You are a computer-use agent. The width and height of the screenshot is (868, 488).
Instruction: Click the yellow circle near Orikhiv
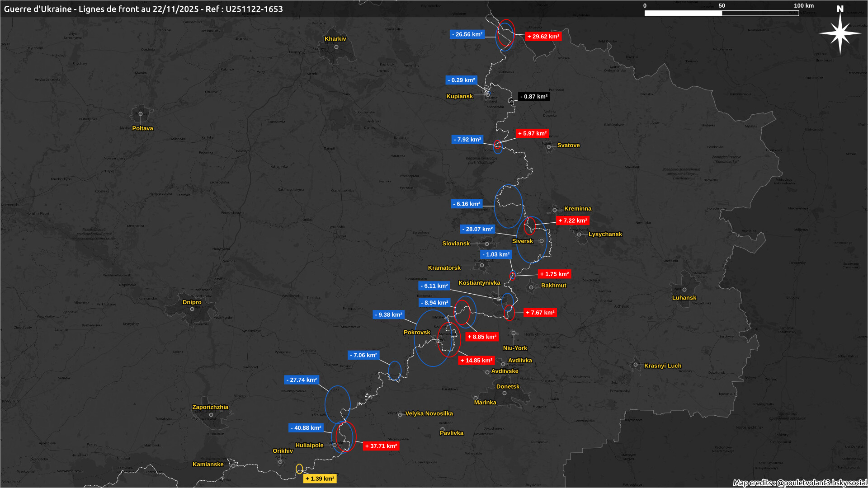pyautogui.click(x=299, y=469)
